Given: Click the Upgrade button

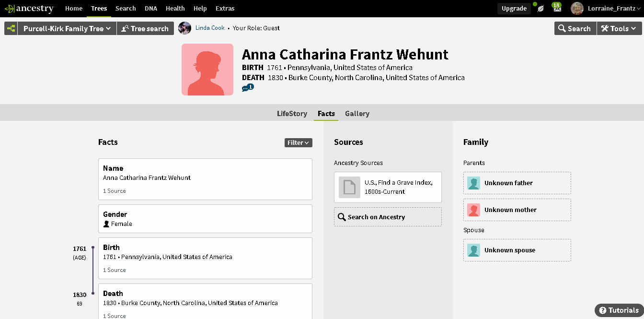Looking at the screenshot, I should click(514, 9).
